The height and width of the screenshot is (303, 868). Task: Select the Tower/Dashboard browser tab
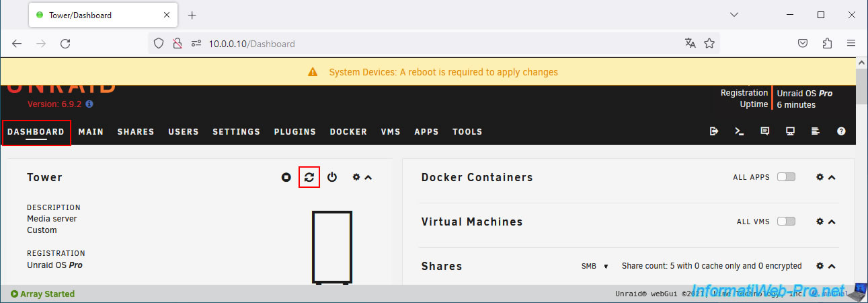pyautogui.click(x=104, y=15)
